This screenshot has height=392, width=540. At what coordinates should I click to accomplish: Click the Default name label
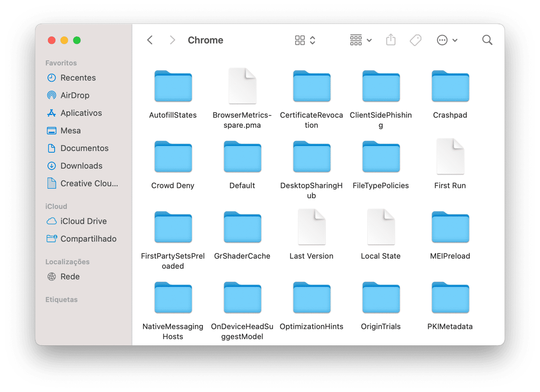242,186
